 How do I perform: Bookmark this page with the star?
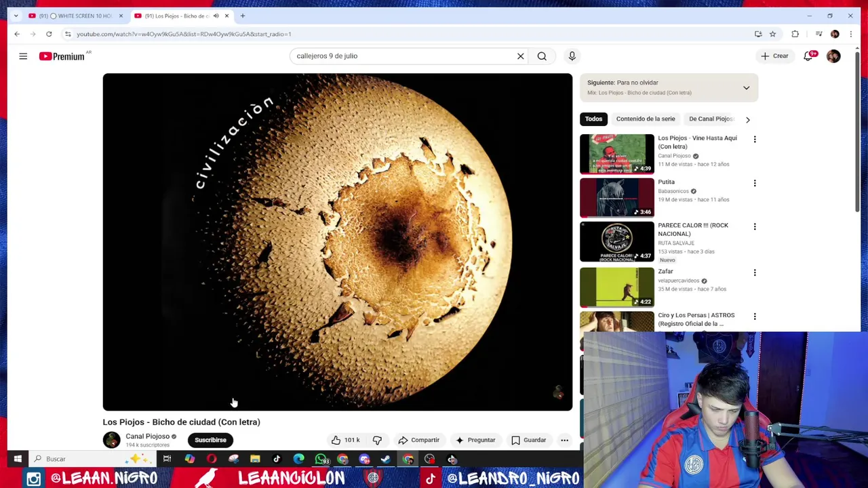(772, 34)
